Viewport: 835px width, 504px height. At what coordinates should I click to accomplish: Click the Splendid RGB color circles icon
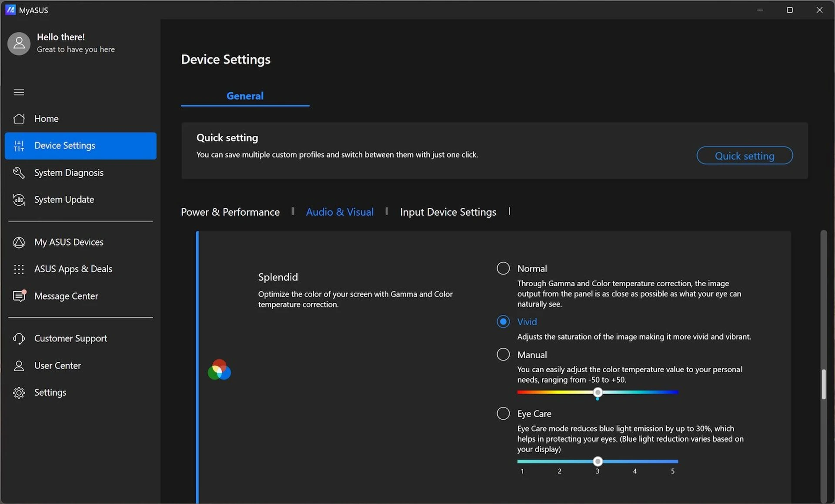[x=219, y=370]
